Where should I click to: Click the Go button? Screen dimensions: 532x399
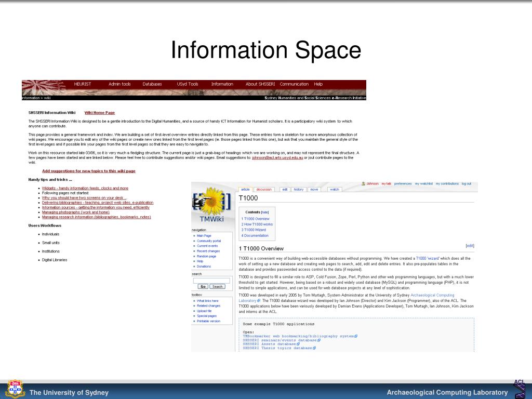pos(203,287)
